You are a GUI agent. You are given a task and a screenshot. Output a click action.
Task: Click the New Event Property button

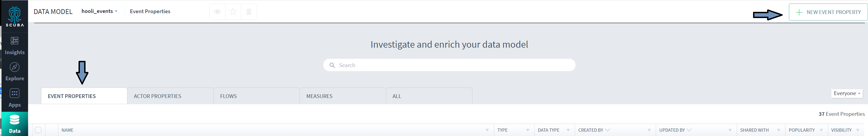click(x=828, y=12)
